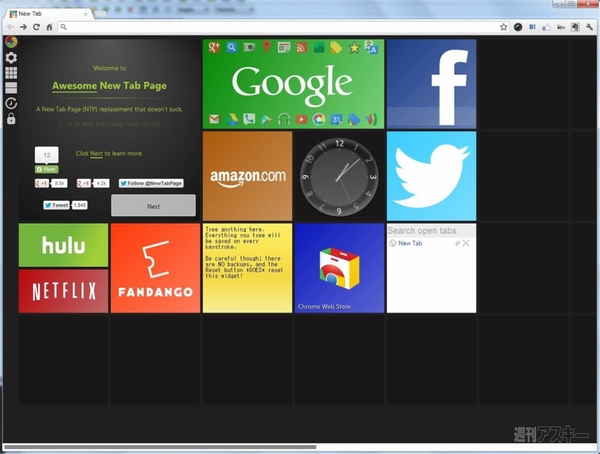Click the dark circular color extension icon
Screen dimensions: 600x454
(518, 27)
